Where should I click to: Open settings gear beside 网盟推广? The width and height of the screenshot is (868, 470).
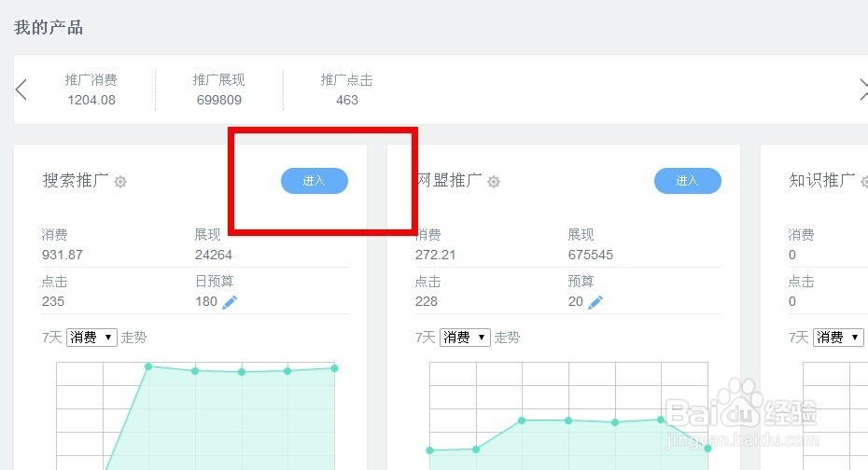click(x=494, y=181)
